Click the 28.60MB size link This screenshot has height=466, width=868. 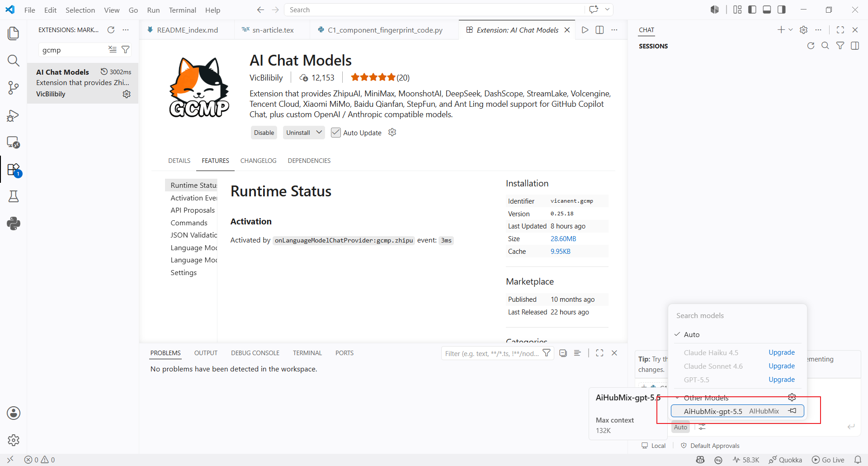click(x=563, y=238)
